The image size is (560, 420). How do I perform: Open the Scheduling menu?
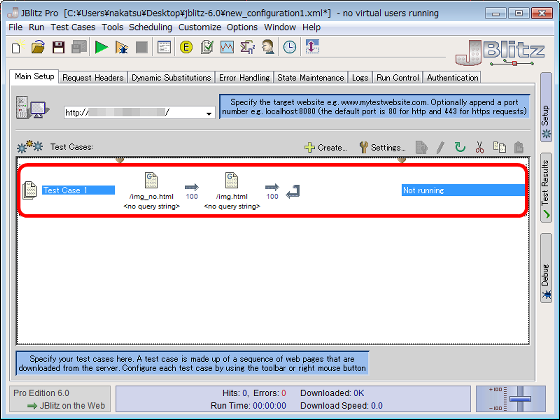(150, 27)
